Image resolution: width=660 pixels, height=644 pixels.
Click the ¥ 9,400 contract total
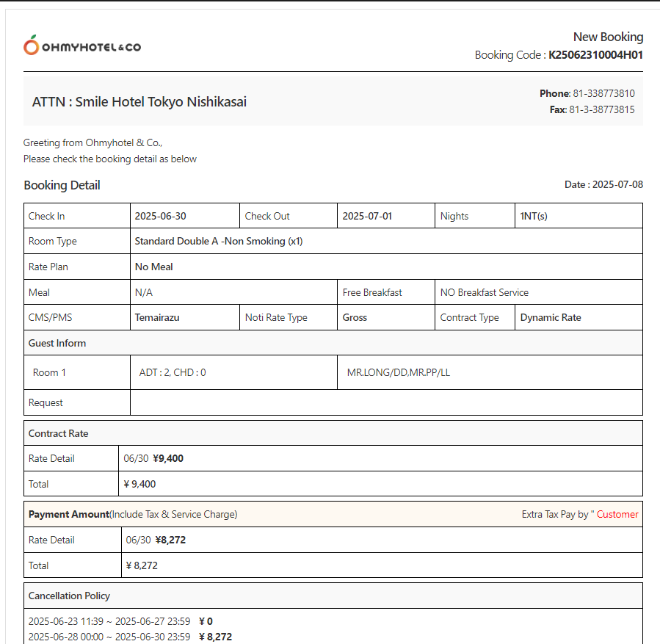click(x=139, y=484)
